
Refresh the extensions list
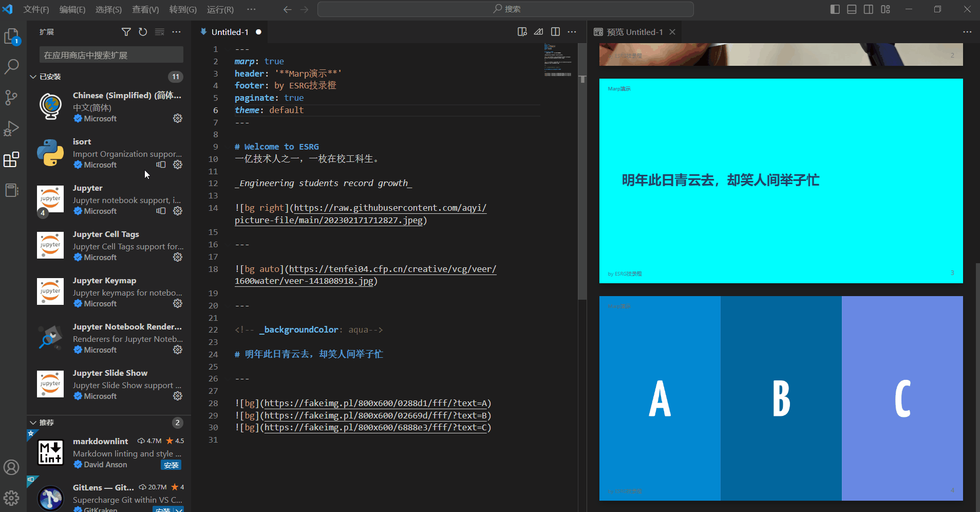[143, 32]
